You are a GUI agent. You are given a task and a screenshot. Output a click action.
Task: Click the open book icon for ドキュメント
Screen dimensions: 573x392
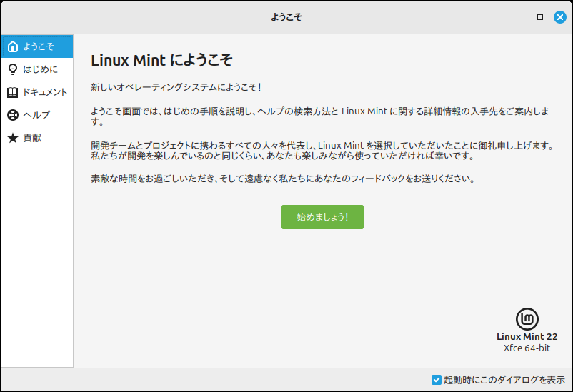pyautogui.click(x=12, y=92)
